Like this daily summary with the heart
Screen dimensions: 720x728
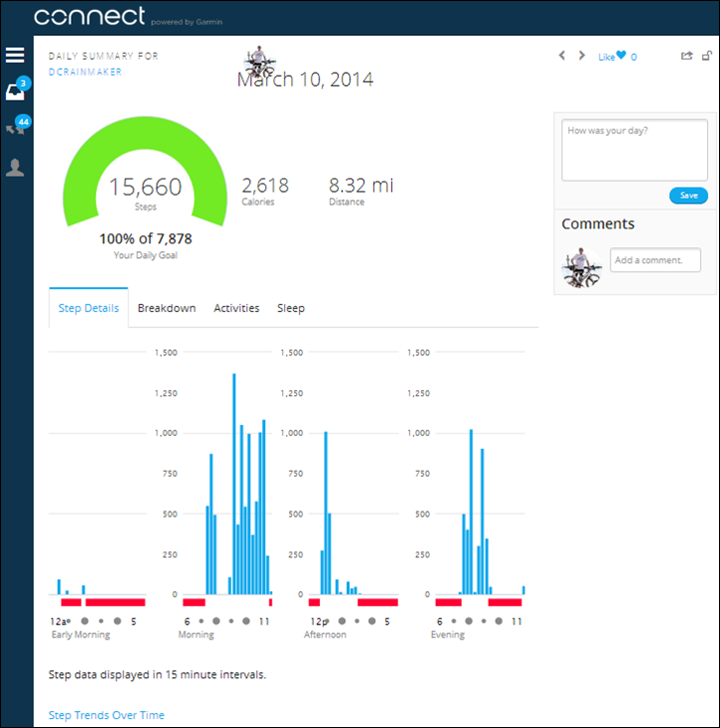tap(620, 56)
